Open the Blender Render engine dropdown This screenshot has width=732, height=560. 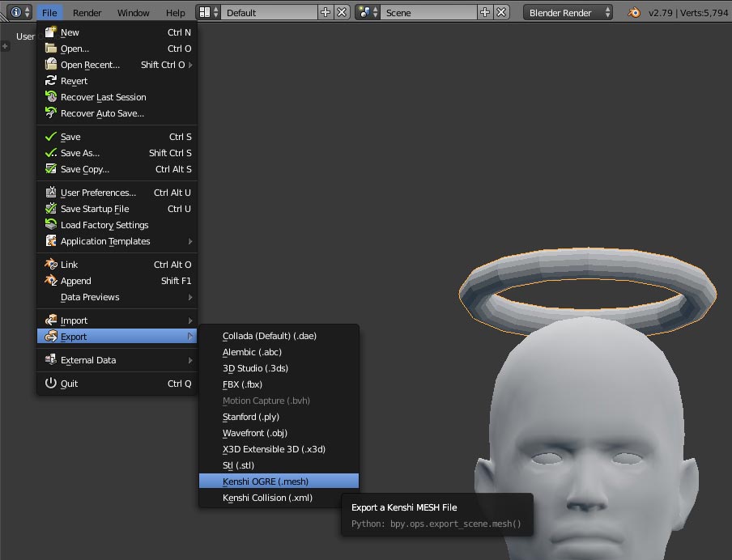569,12
